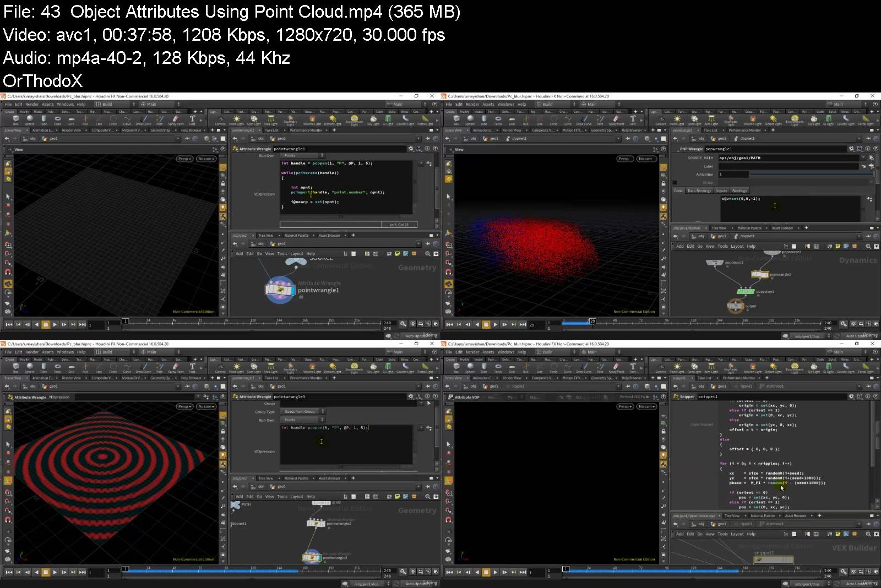Image resolution: width=881 pixels, height=588 pixels.
Task: Select Draw Curve tool in bottom-right frame
Action: pyautogui.click(x=584, y=368)
